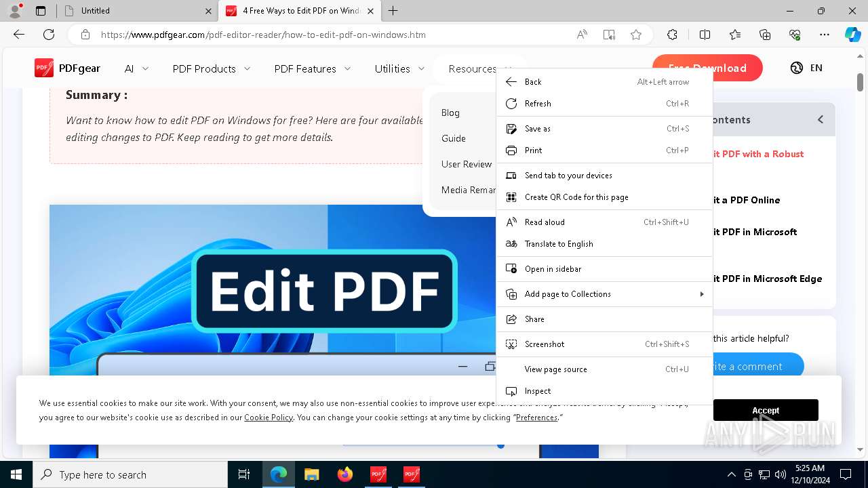The image size is (868, 488).
Task: Open Task View on the taskbar
Action: 244,474
